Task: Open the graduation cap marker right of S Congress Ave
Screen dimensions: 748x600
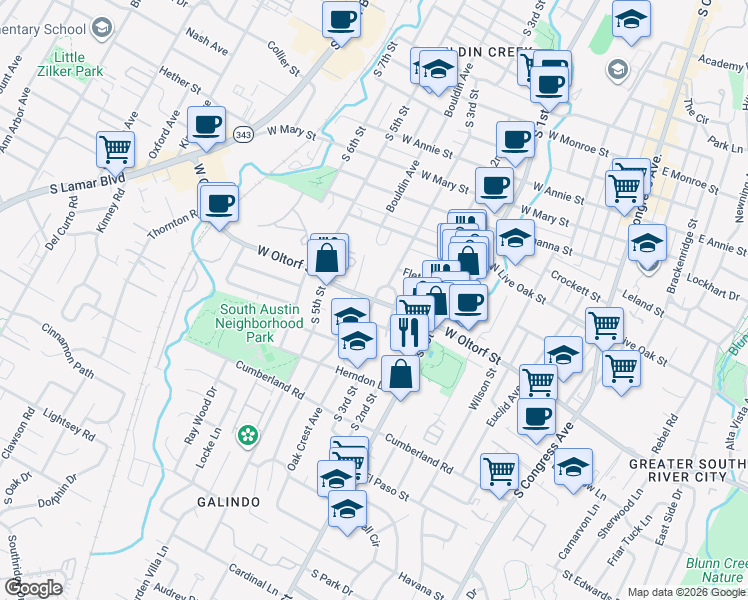Action: pos(573,468)
